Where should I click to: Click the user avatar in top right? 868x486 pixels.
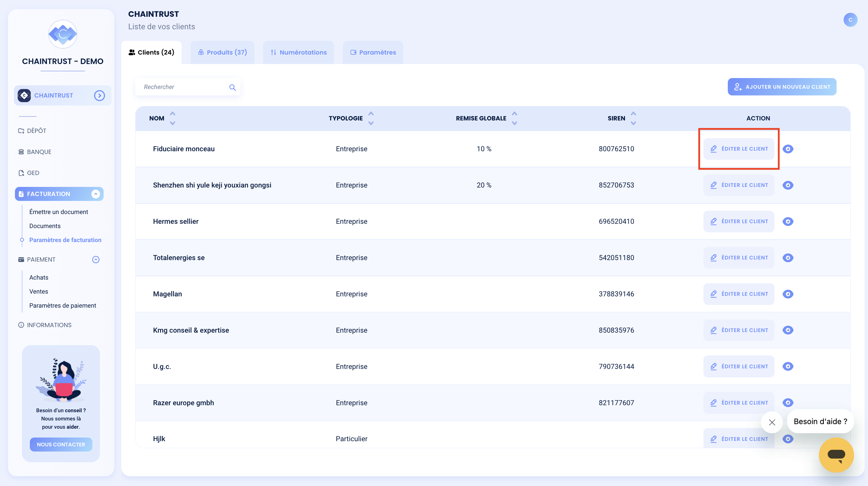[x=850, y=20]
